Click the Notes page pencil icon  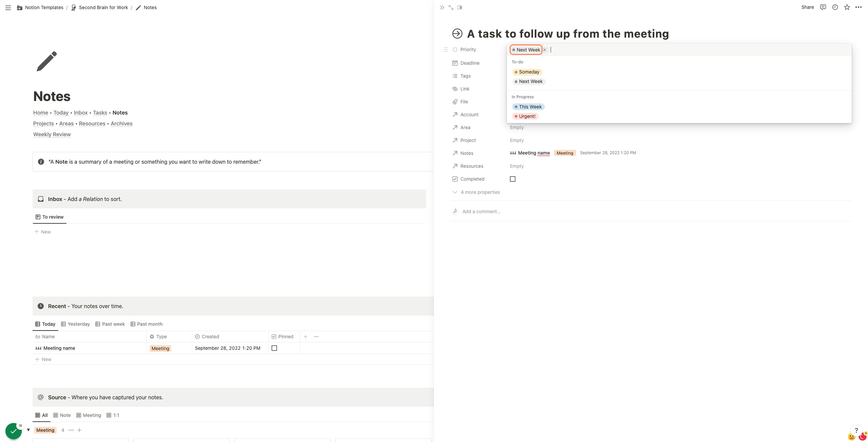tap(47, 61)
